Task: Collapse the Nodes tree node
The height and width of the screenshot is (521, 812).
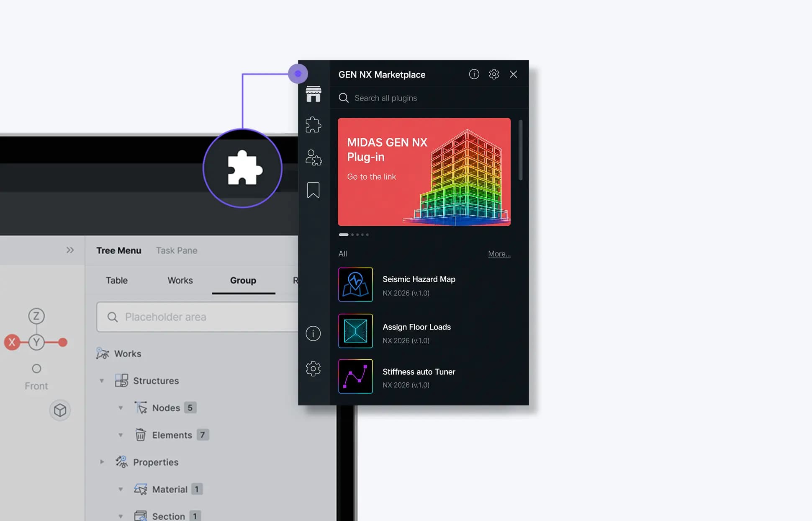Action: 121,408
